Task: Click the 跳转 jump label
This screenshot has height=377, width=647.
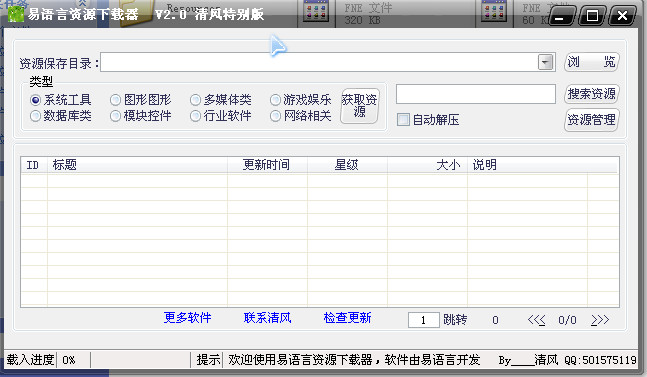Action: click(455, 320)
